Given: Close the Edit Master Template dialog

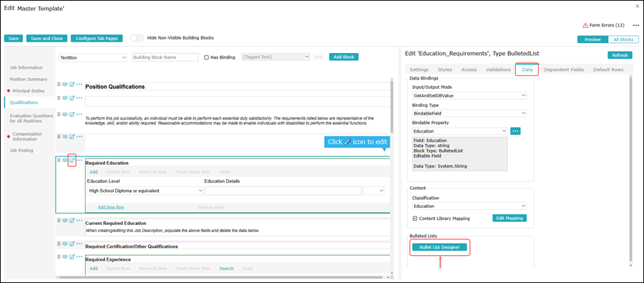Looking at the screenshot, I should click(x=637, y=6).
